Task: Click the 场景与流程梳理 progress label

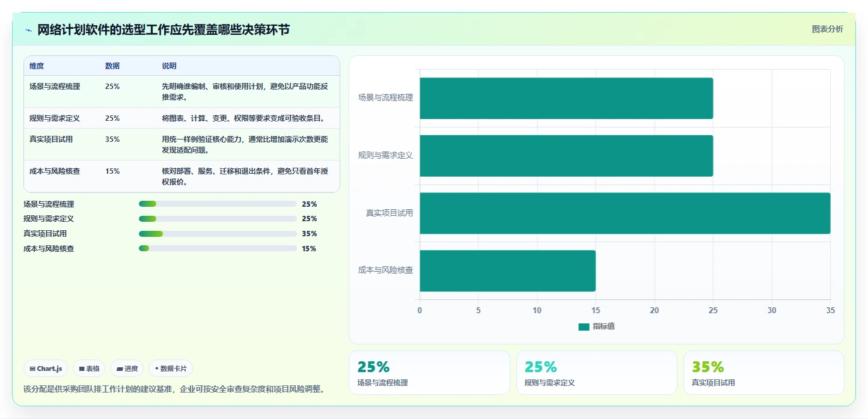Action: [49, 204]
